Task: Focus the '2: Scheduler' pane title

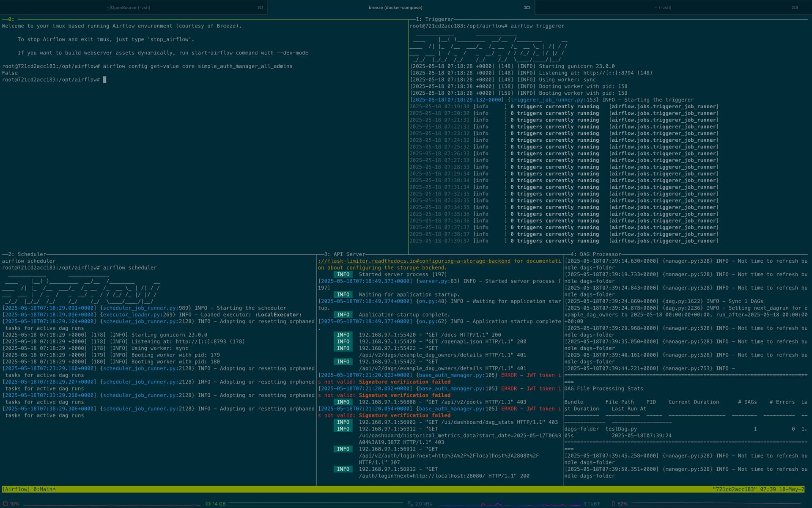Action: pyautogui.click(x=27, y=254)
